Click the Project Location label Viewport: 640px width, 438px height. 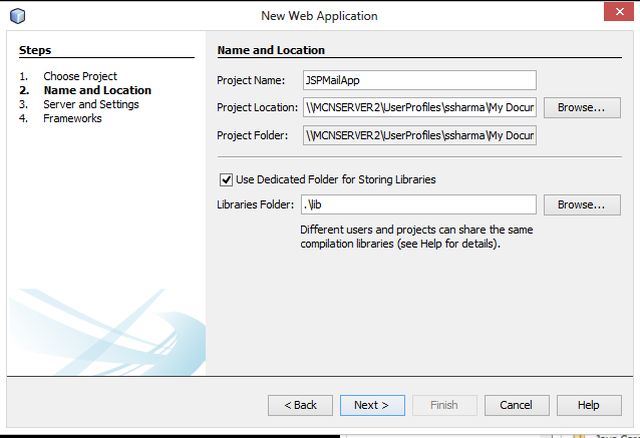point(258,107)
